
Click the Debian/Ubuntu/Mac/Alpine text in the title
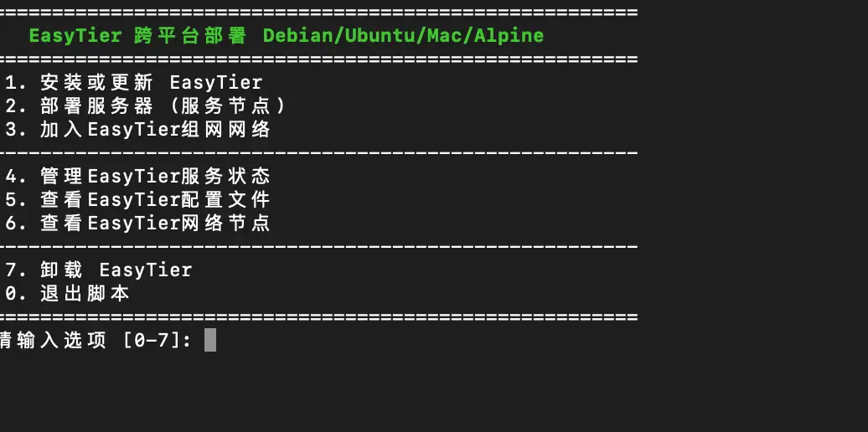point(403,36)
